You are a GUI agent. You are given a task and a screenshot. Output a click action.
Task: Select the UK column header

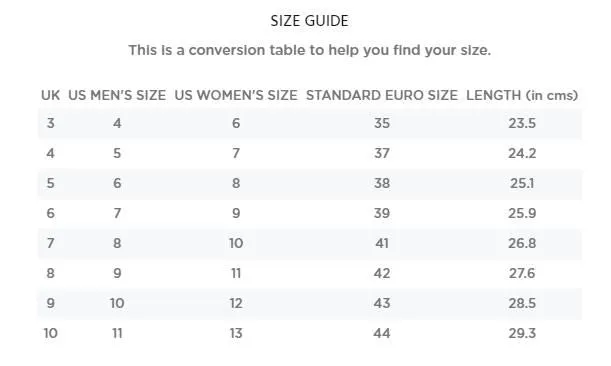click(51, 95)
